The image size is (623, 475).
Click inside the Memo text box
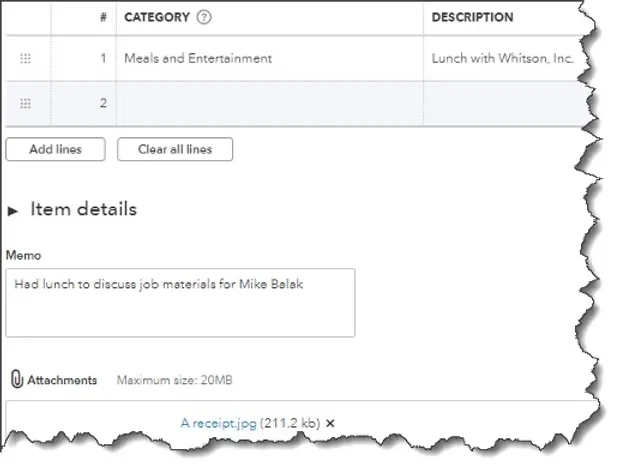[x=180, y=303]
